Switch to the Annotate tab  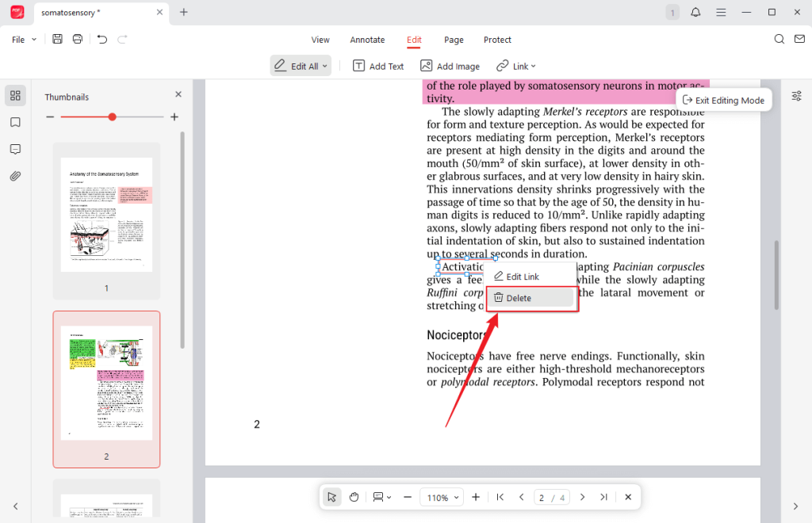pos(367,40)
